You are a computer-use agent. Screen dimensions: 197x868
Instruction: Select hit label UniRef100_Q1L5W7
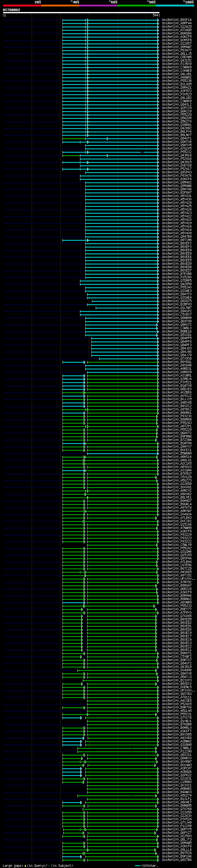pos(177,308)
